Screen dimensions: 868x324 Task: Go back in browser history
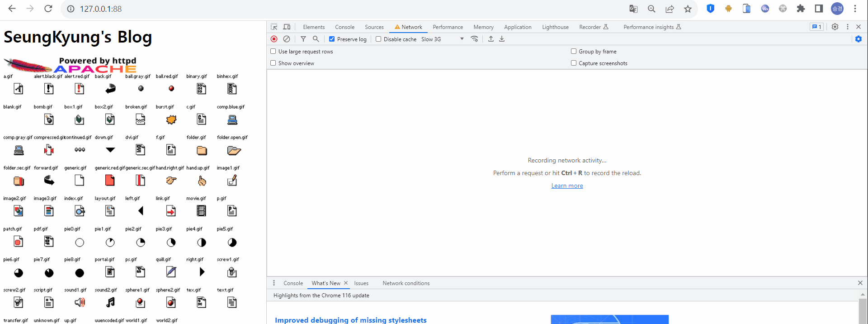tap(12, 9)
